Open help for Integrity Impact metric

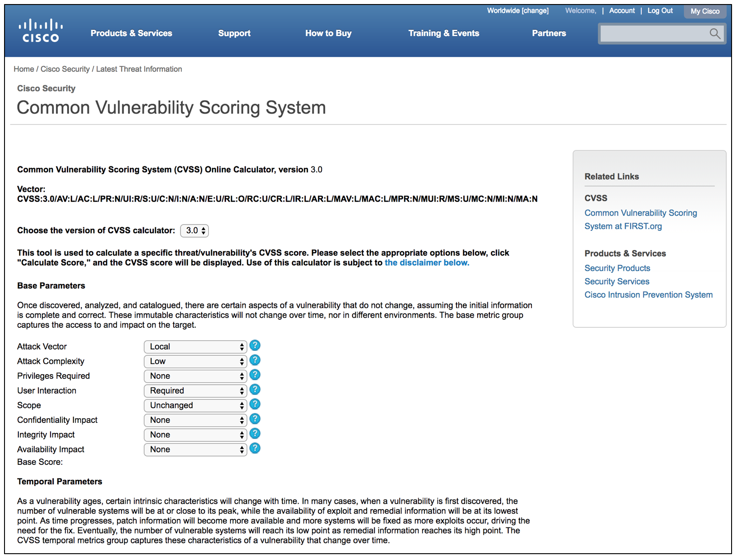(255, 434)
